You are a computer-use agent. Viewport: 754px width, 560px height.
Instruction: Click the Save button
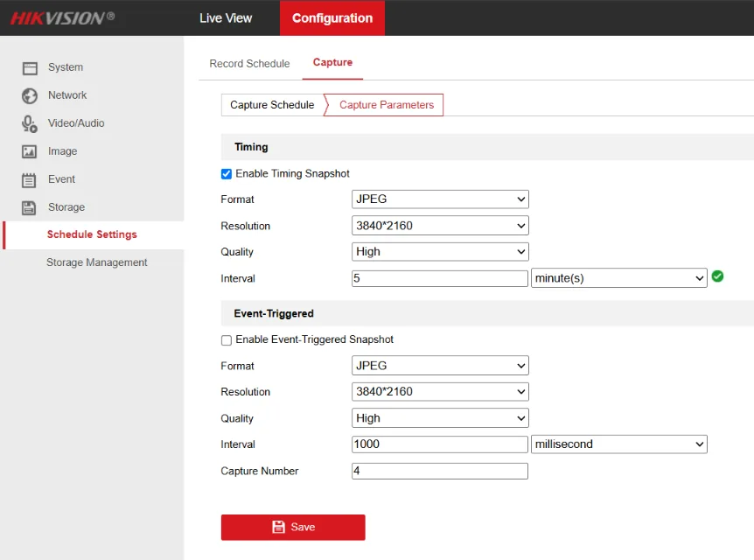293,527
